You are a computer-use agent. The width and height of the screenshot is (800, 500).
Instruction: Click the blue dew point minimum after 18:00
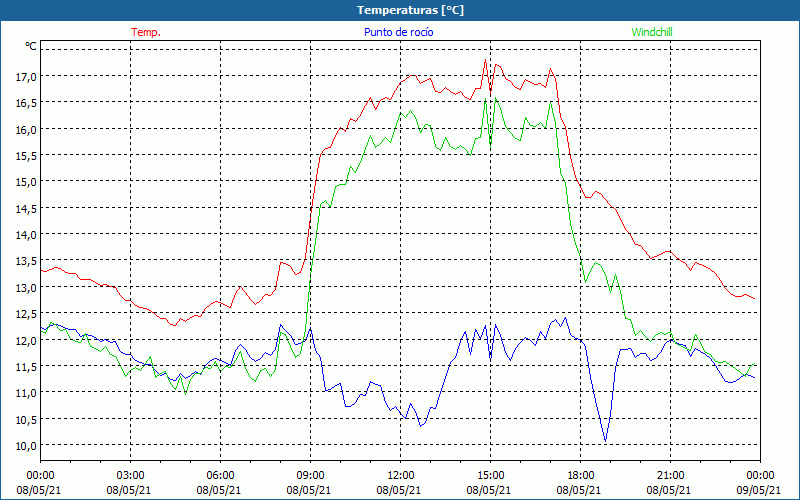tap(606, 441)
